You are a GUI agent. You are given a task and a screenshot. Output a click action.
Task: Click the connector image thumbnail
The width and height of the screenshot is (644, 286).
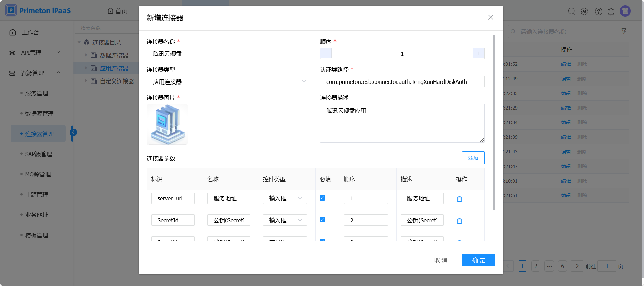coord(167,124)
